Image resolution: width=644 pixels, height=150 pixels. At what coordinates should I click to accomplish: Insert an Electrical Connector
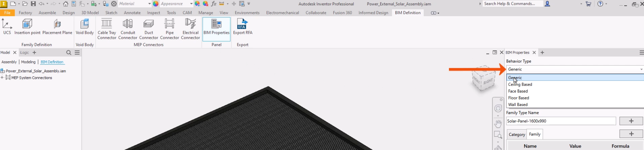[190, 29]
